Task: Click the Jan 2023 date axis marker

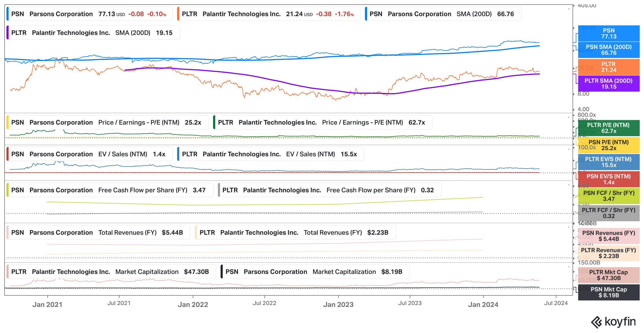Action: click(338, 305)
